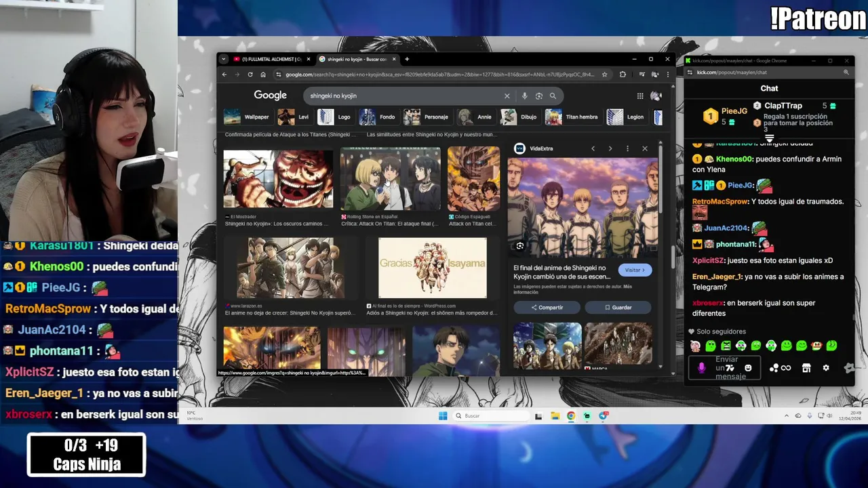Click top gifter PieeJG in leaderboard
The image size is (868, 488).
(734, 111)
